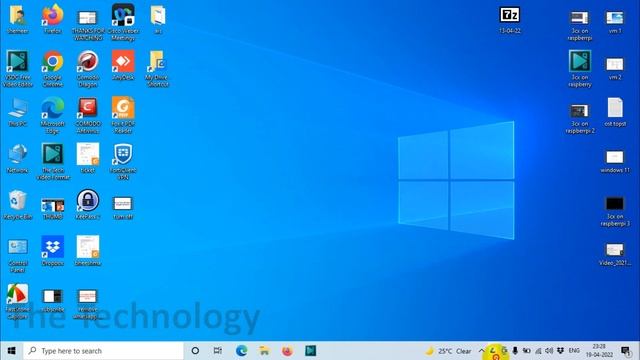Select the remove whatsapp image file
640x360 pixels.
click(88, 304)
